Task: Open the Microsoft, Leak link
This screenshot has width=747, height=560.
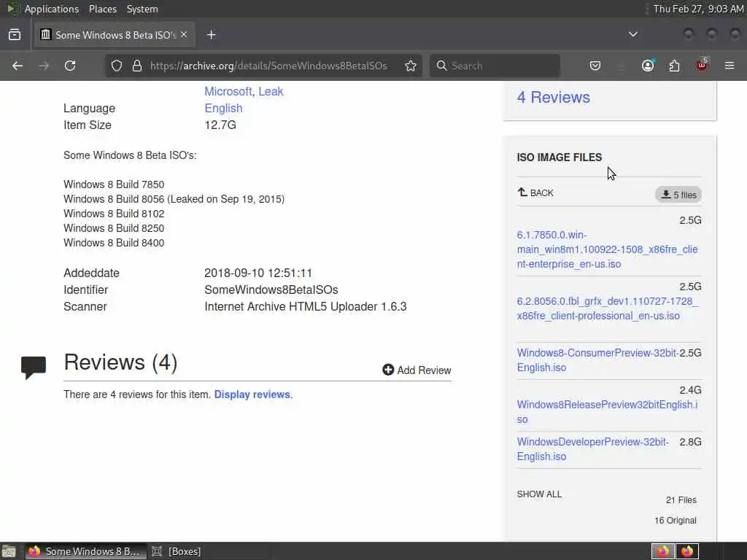Action: [244, 91]
